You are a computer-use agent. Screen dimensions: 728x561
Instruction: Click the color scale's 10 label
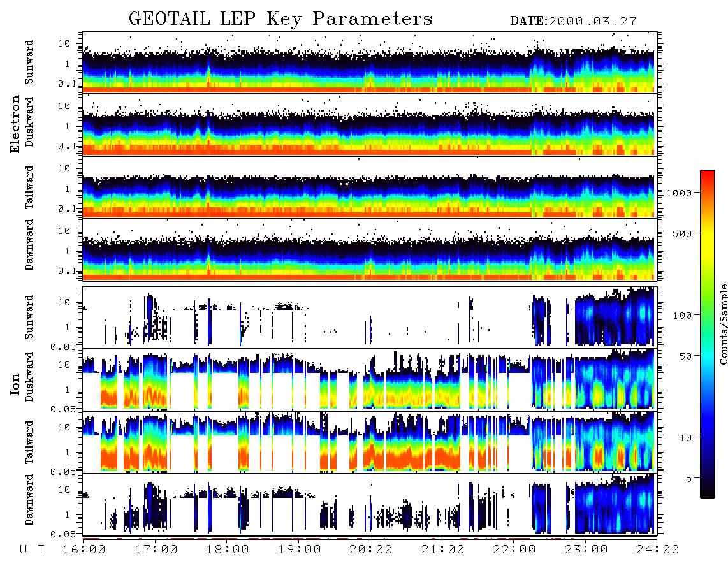click(686, 437)
